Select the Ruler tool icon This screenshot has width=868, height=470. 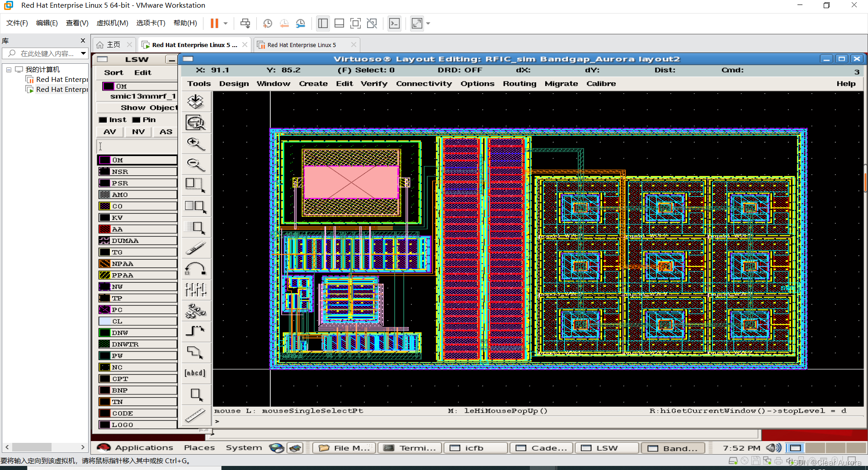196,415
